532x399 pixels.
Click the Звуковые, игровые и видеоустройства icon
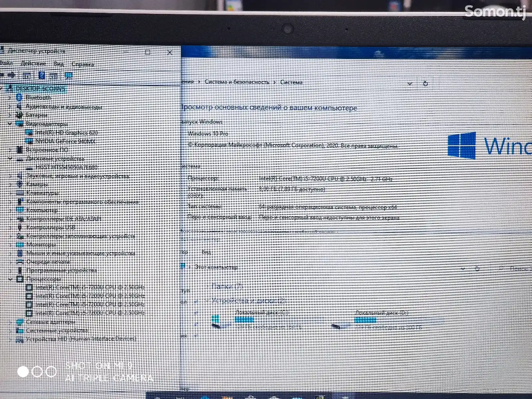click(x=20, y=176)
